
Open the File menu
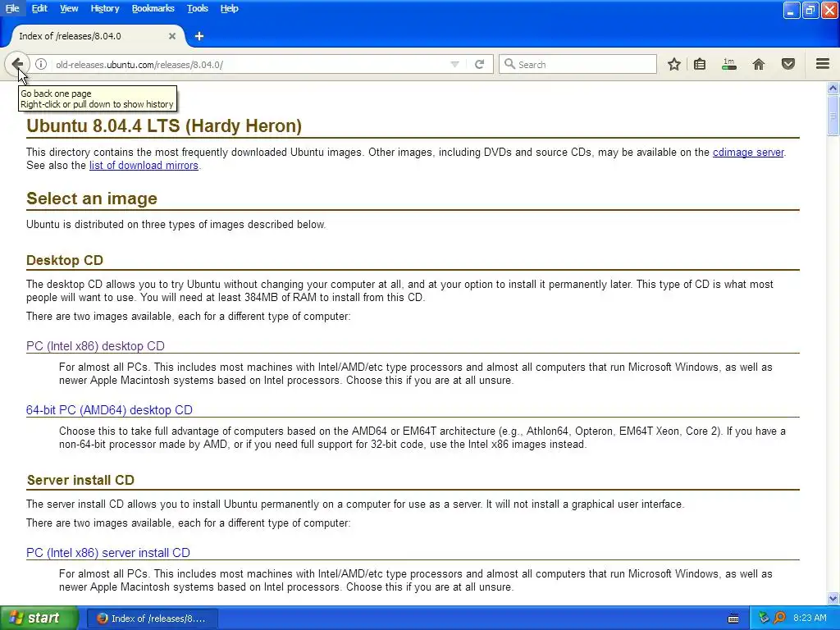(12, 8)
